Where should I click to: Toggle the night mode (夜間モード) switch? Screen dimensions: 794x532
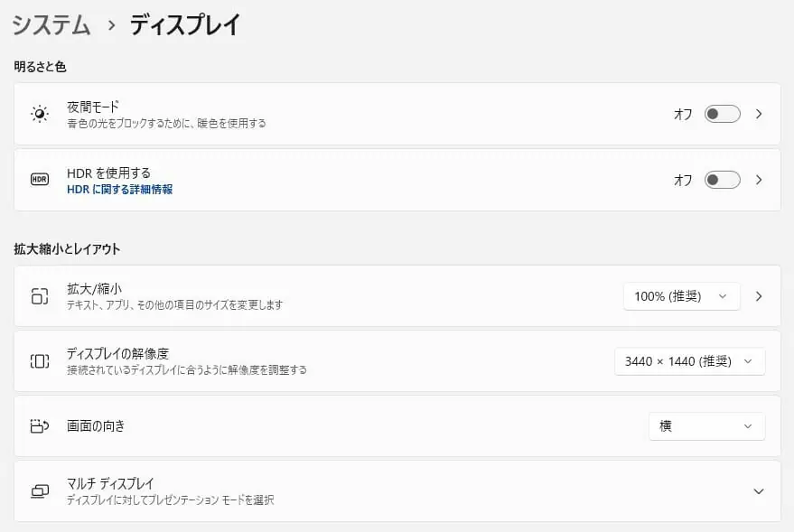coord(722,114)
